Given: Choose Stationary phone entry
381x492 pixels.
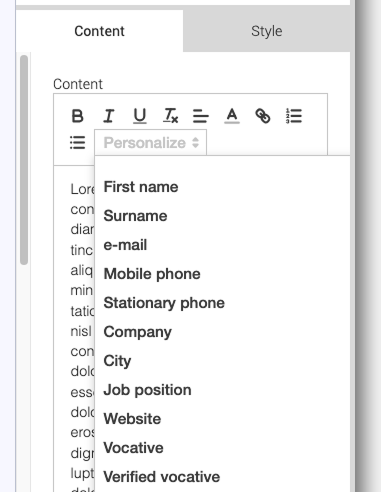Looking at the screenshot, I should click(164, 303).
